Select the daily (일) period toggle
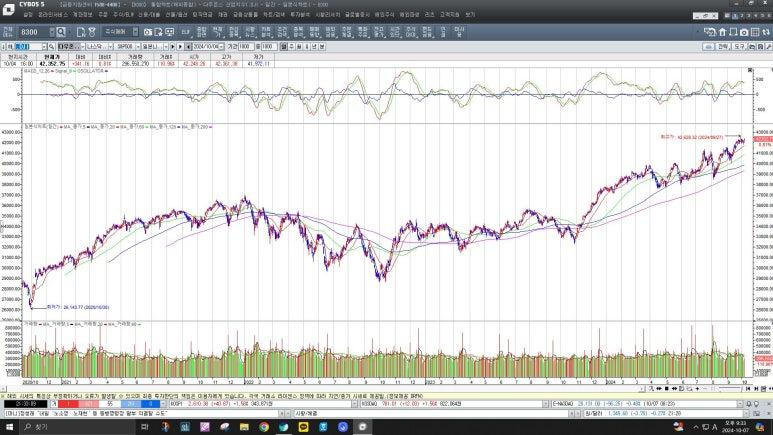The height and width of the screenshot is (435, 773). [283, 46]
